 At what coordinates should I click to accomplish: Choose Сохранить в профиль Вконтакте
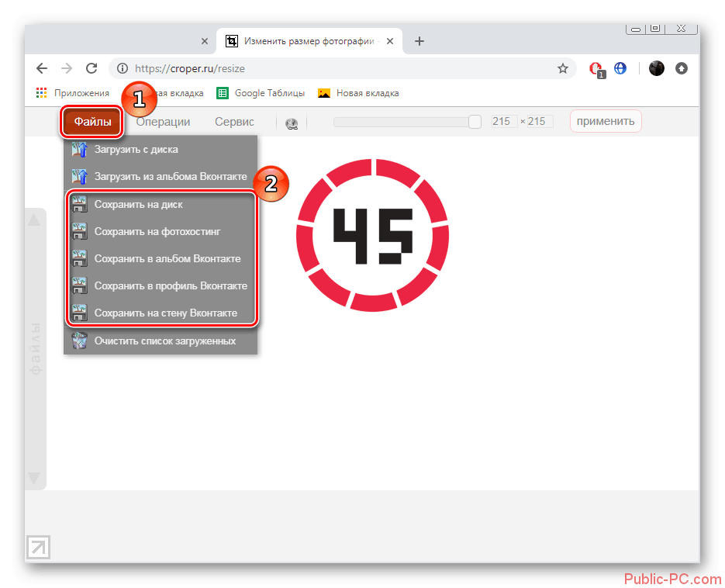(161, 286)
